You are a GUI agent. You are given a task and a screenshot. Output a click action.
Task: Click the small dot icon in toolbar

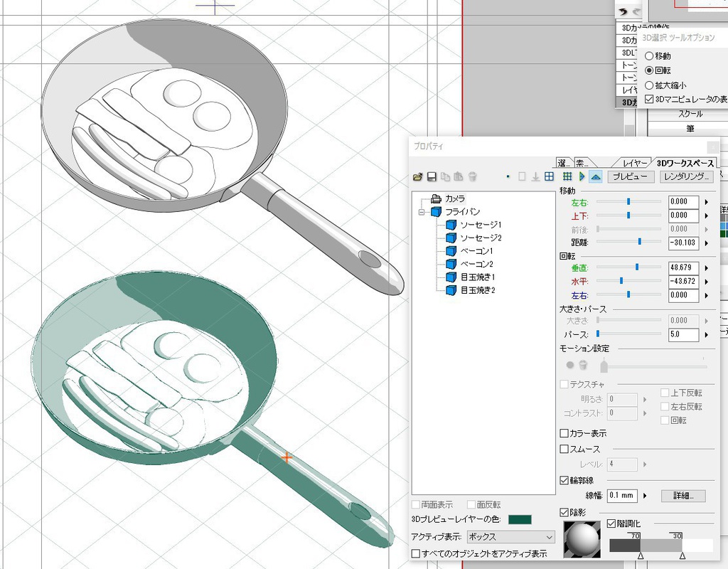tap(508, 176)
